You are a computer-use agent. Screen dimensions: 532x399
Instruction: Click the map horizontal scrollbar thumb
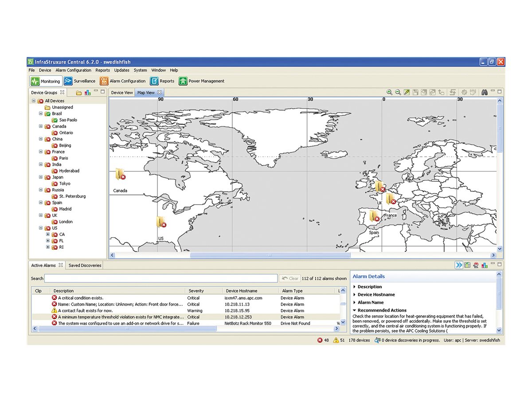coord(270,255)
